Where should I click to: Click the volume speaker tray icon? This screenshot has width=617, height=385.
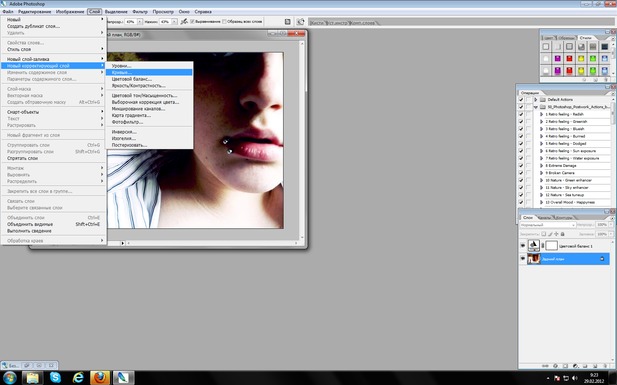pos(575,379)
